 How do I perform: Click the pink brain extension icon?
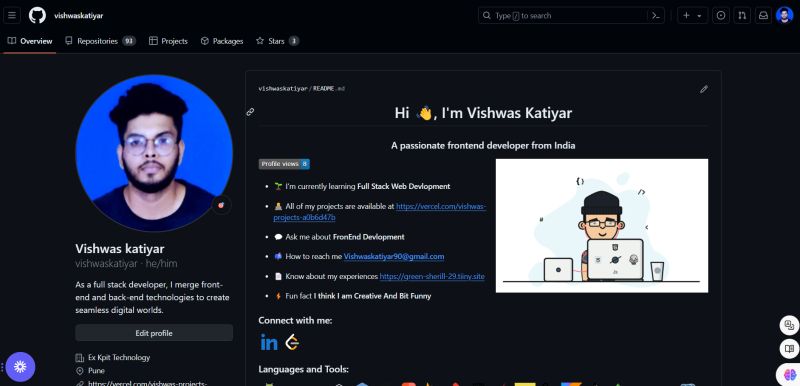789,375
